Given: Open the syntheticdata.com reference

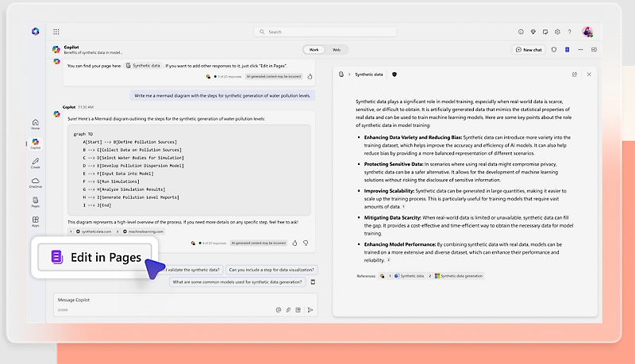Looking at the screenshot, I should [x=93, y=232].
